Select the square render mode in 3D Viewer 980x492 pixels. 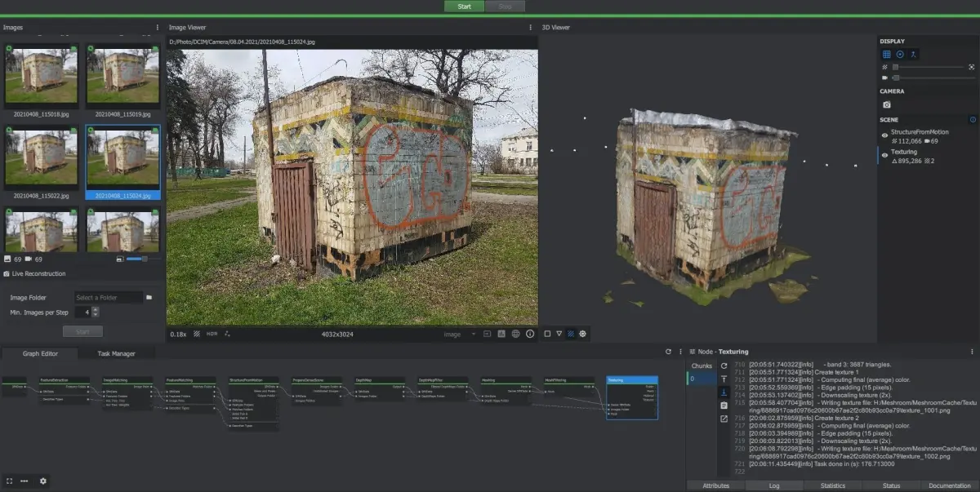[547, 334]
